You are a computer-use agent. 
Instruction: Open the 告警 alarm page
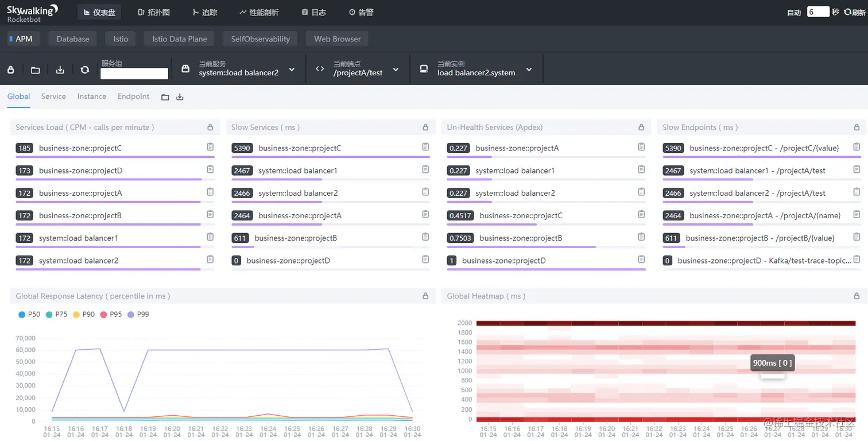[361, 13]
